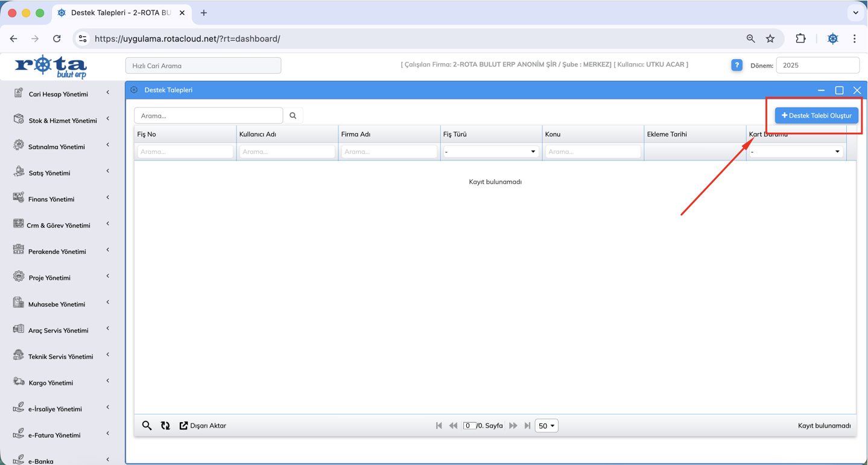This screenshot has width=868, height=465.
Task: Click the Dışarı Aktar export button
Action: [203, 426]
